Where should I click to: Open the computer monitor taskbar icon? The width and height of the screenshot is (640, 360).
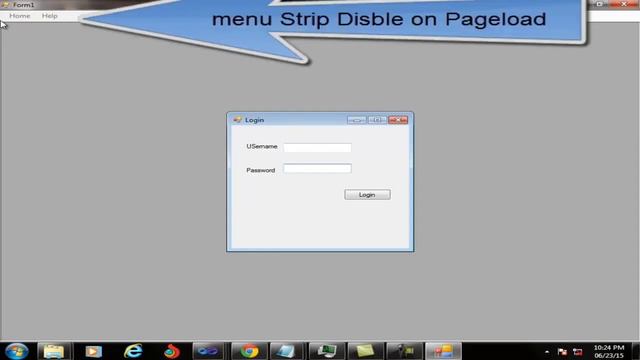(327, 351)
